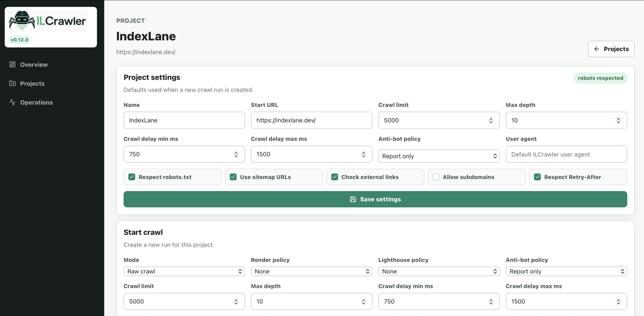
Task: Click the v0.12.0 version badge
Action: 20,40
